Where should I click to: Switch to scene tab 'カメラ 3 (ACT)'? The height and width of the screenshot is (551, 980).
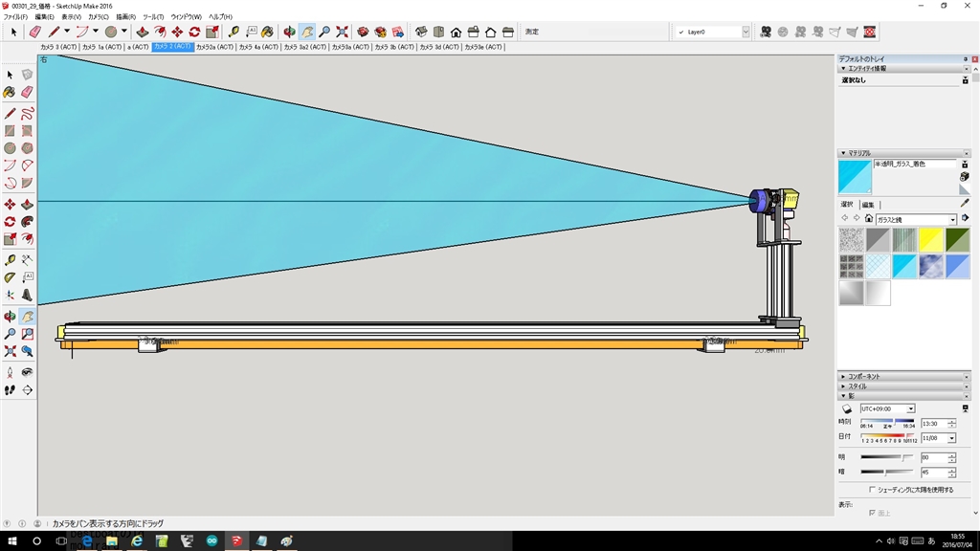pos(58,47)
